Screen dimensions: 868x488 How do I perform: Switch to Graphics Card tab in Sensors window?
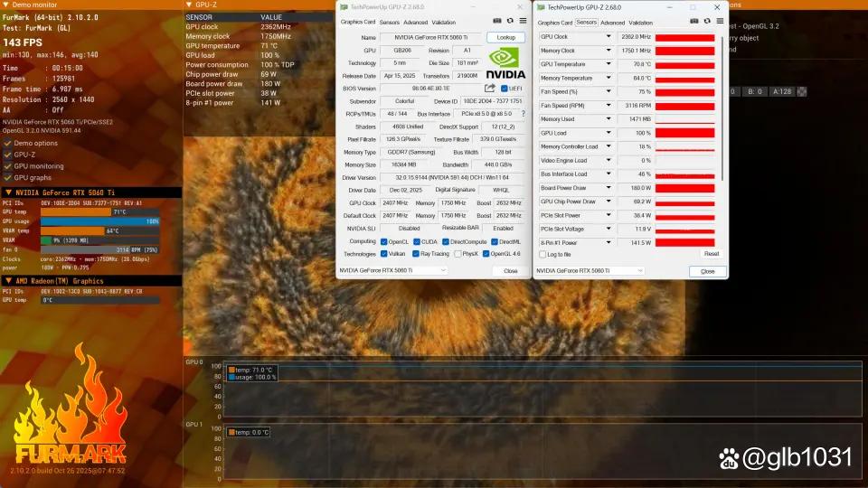coord(554,23)
